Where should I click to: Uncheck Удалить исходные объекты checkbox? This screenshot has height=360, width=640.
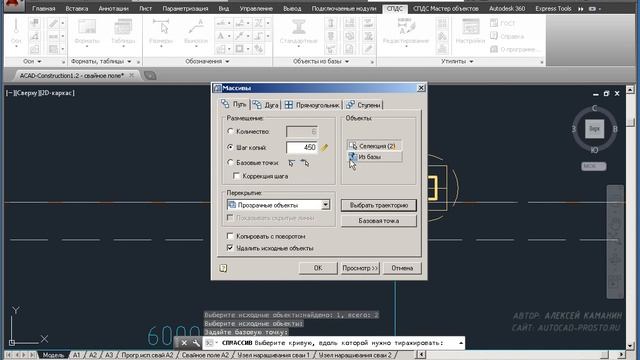coord(230,248)
